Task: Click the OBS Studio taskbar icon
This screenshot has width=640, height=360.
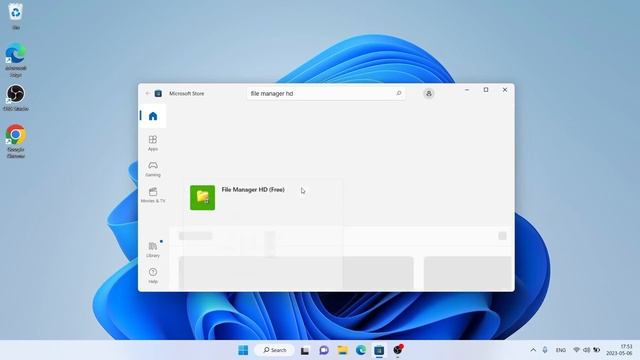Action: (398, 350)
